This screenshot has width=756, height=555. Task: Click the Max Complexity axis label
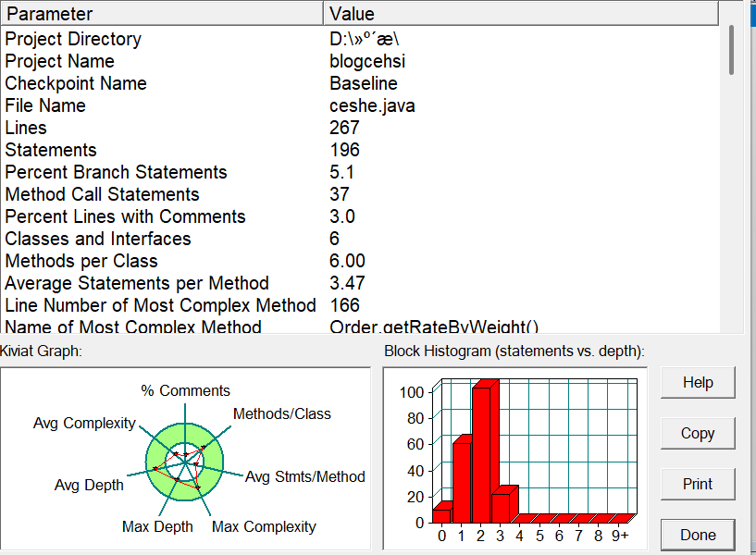pyautogui.click(x=264, y=526)
